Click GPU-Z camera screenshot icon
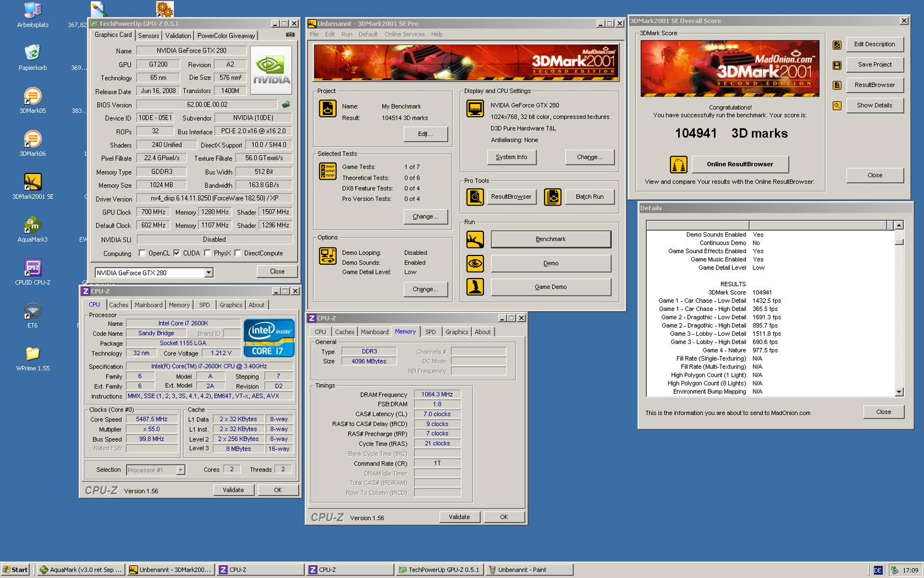This screenshot has width=924, height=578. [x=290, y=35]
